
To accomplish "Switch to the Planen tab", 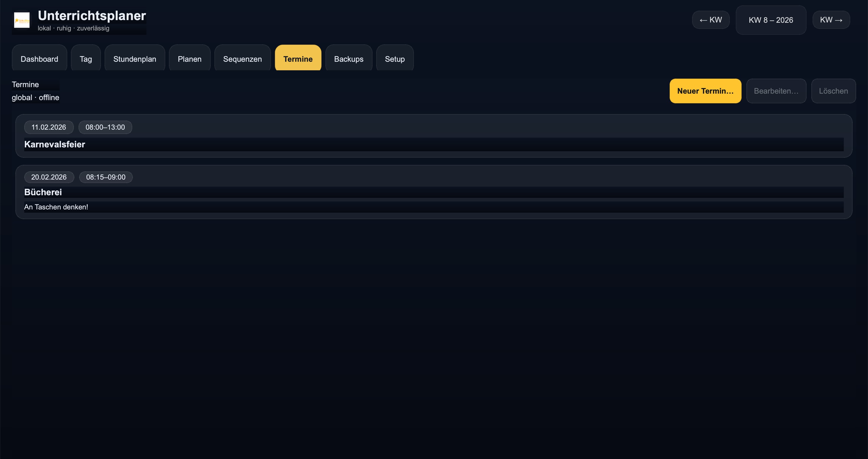I will click(189, 59).
